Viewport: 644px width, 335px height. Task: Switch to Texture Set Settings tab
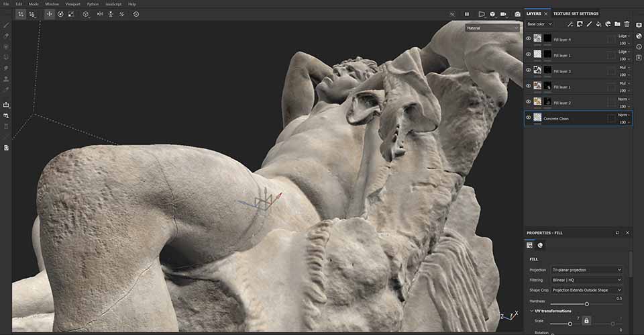[576, 13]
